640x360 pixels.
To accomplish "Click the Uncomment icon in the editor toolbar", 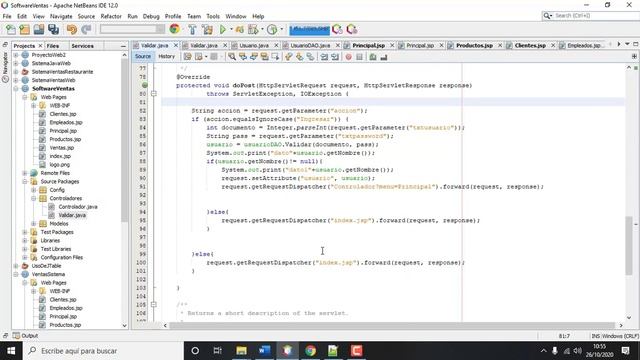I will click(384, 57).
